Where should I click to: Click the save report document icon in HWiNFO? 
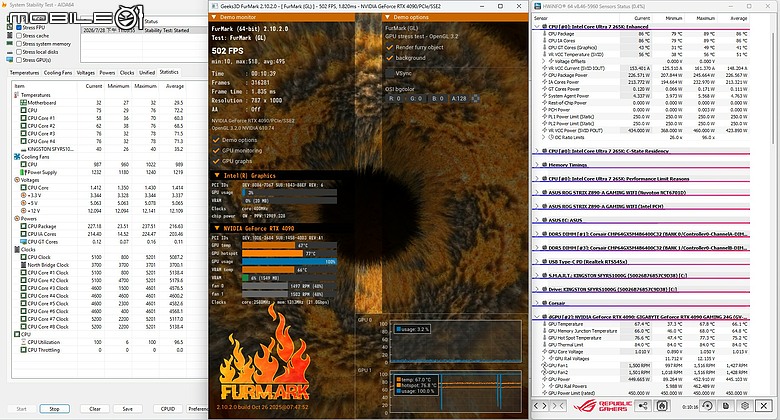click(726, 406)
